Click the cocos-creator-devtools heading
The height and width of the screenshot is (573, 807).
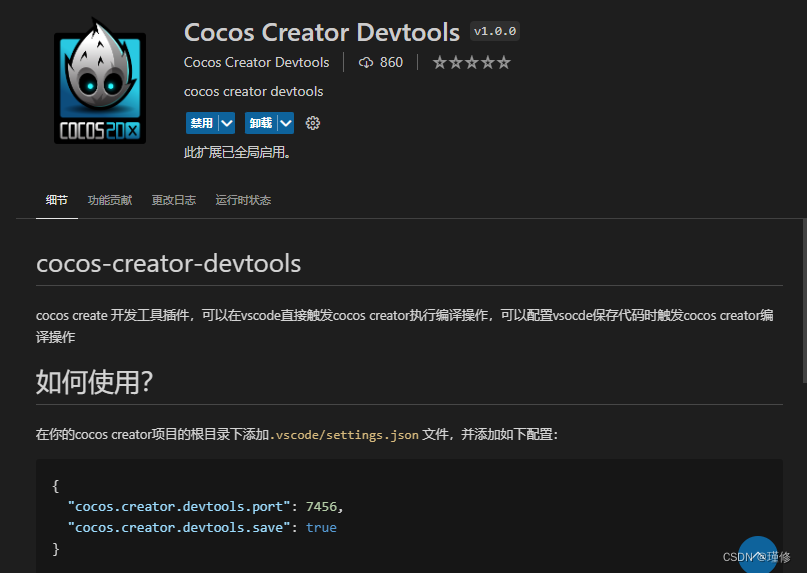168,264
